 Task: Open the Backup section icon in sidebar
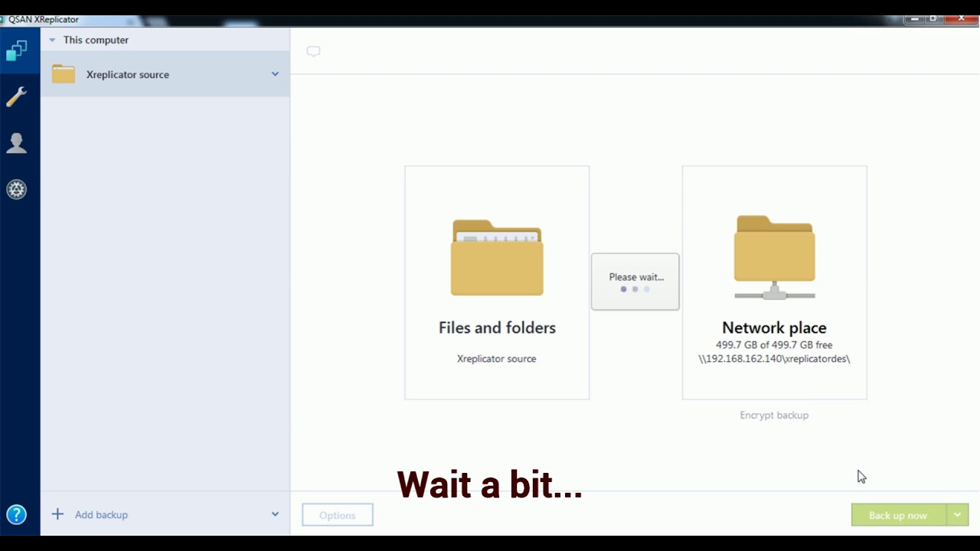[16, 51]
